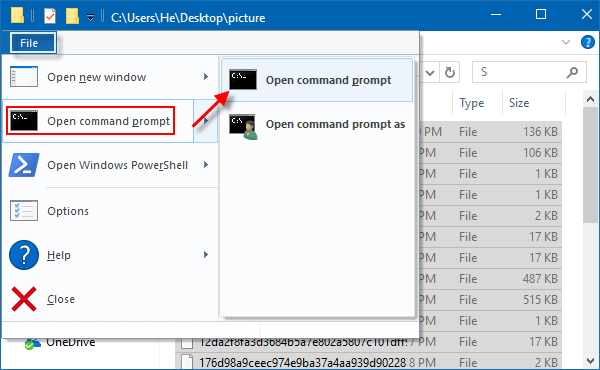Click the new window icon
This screenshot has width=600, height=370.
coord(24,77)
